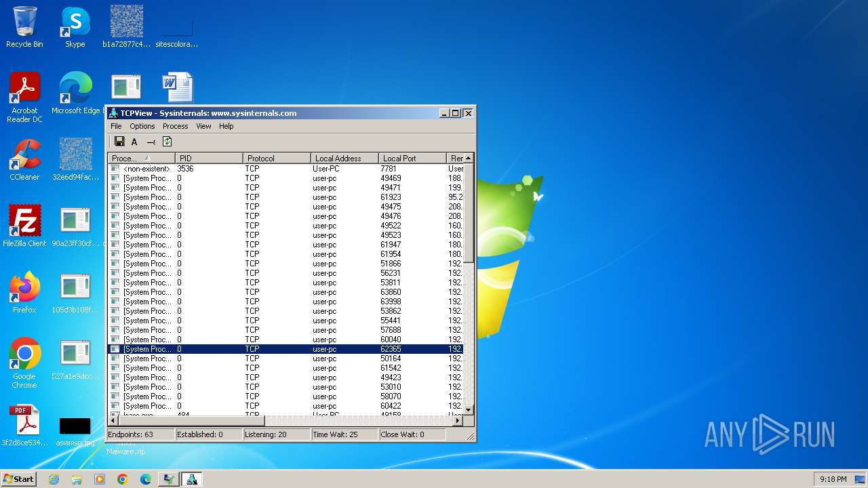Image resolution: width=868 pixels, height=488 pixels.
Task: Click the Save toolbar icon in TCPView
Action: [x=119, y=142]
